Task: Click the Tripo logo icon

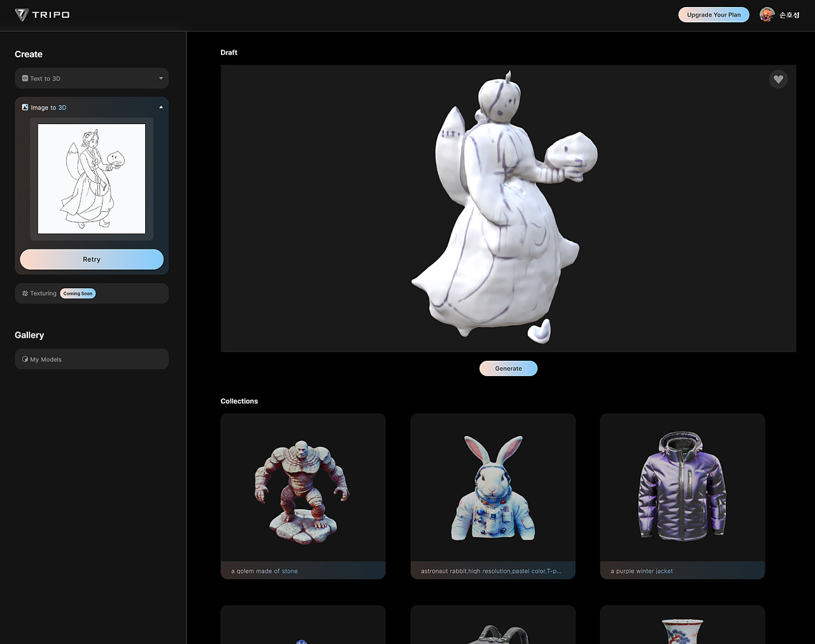Action: click(22, 15)
